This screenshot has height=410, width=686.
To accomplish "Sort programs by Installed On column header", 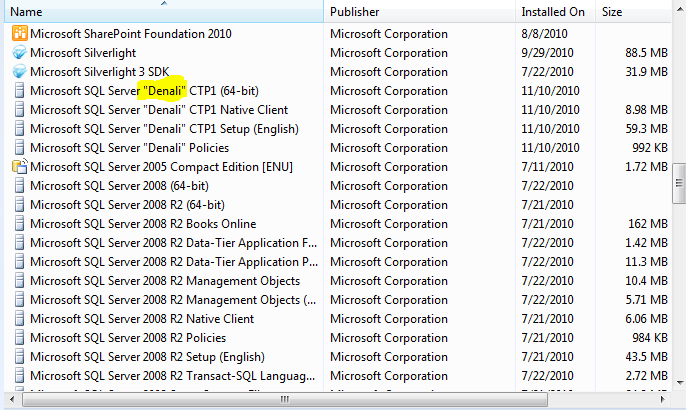I will pos(555,11).
